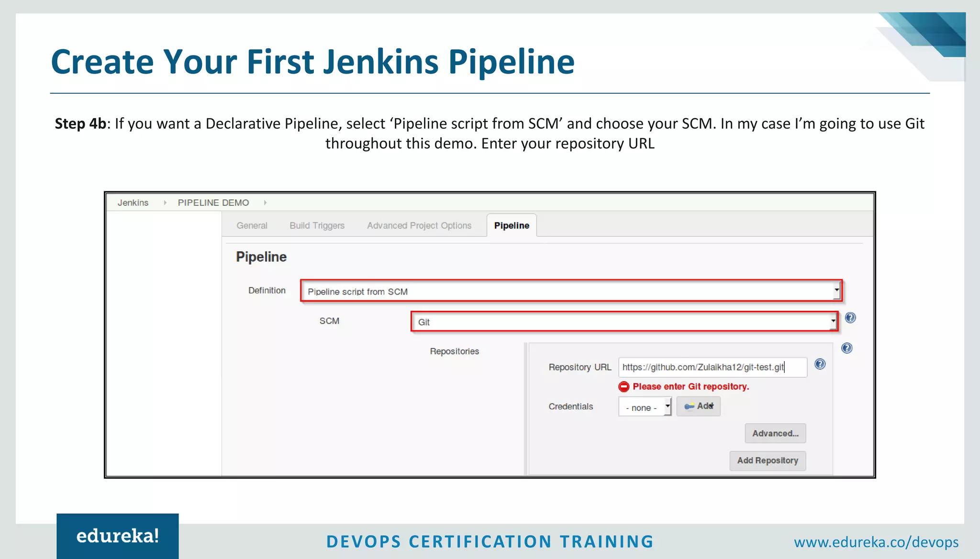
Task: Click the 'Please enter Git repository.' error text
Action: (x=690, y=386)
